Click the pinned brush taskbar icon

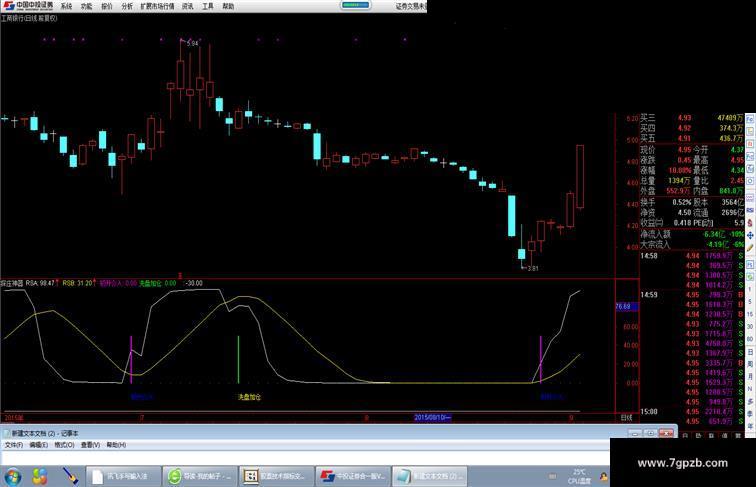click(70, 476)
